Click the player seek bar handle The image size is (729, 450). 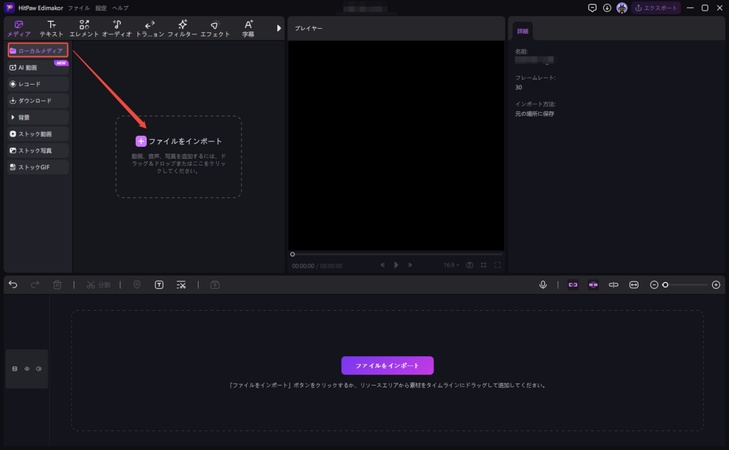pyautogui.click(x=292, y=254)
